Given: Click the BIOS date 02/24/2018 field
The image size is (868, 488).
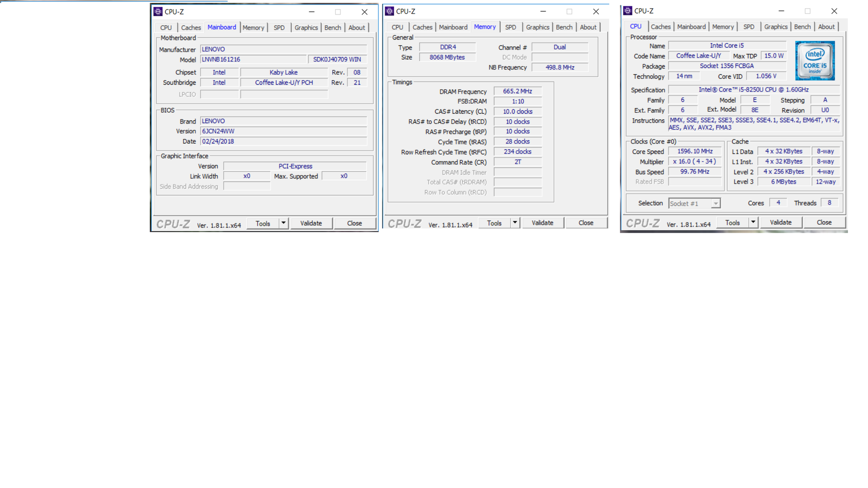Looking at the screenshot, I should tap(283, 141).
